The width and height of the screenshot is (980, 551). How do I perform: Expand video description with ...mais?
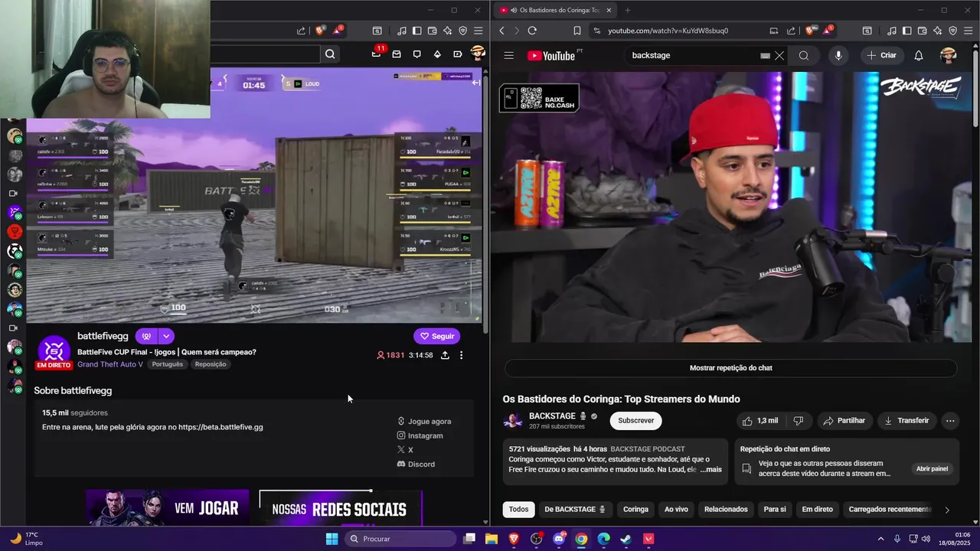click(x=710, y=469)
